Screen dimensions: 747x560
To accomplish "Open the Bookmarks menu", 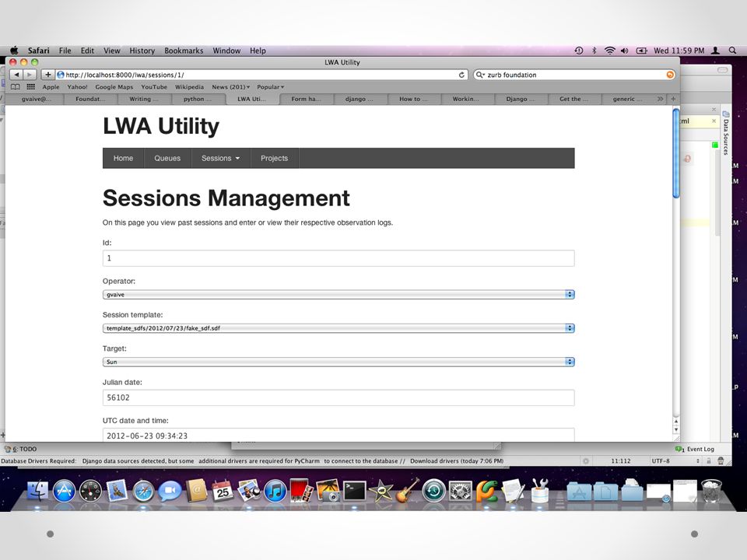I will click(x=184, y=51).
